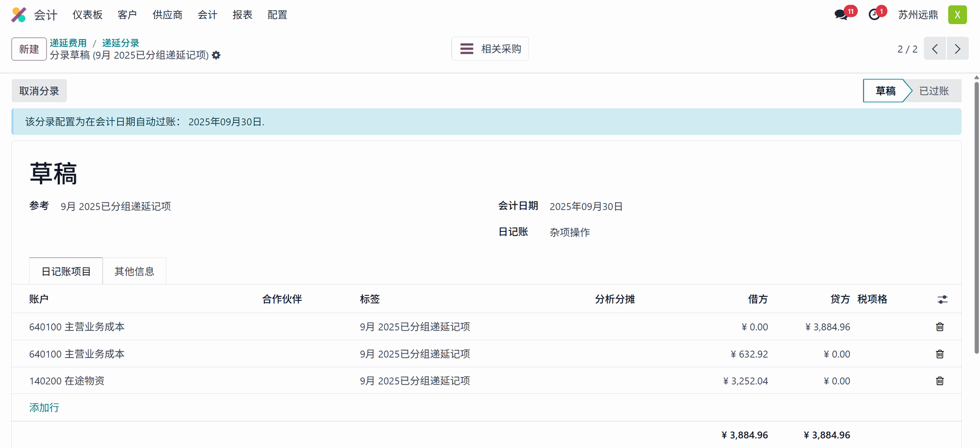
Task: Open the gear actions menu beside the title
Action: 216,55
